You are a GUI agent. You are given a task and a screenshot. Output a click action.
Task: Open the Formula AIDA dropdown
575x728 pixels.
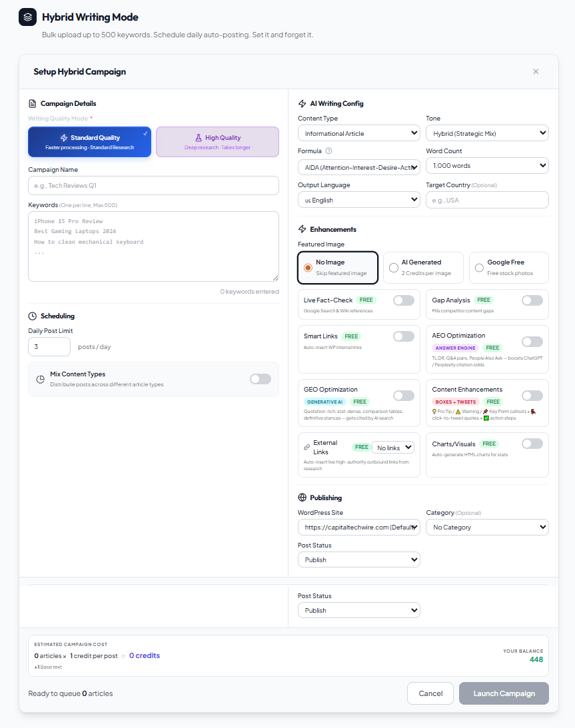point(359,167)
